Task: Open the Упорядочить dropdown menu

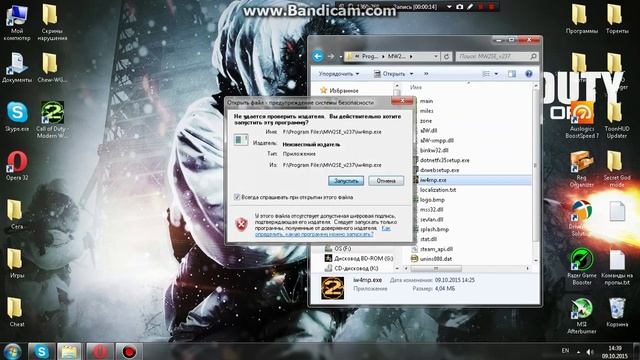Action: 339,74
